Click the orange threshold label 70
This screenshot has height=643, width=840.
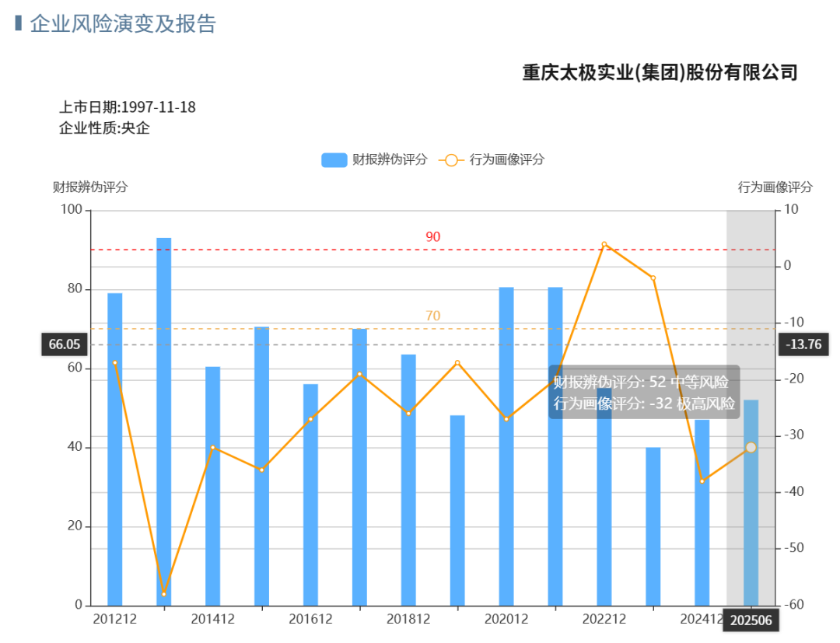tap(433, 316)
